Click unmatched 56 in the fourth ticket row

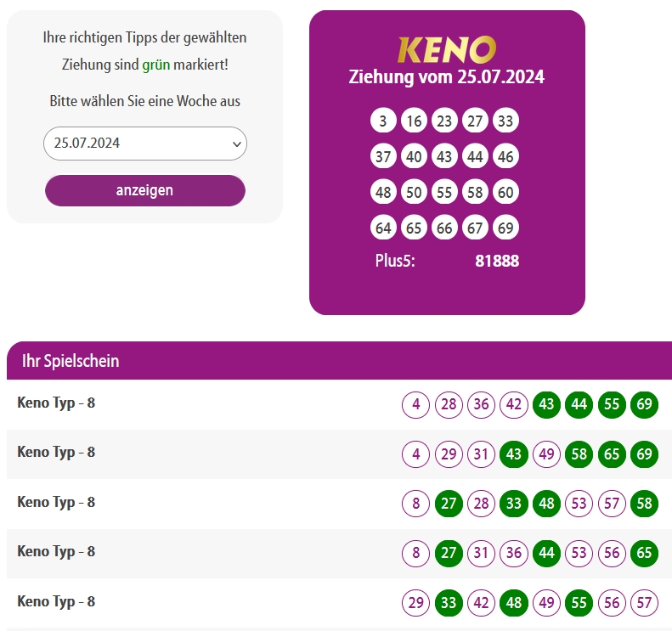612,553
